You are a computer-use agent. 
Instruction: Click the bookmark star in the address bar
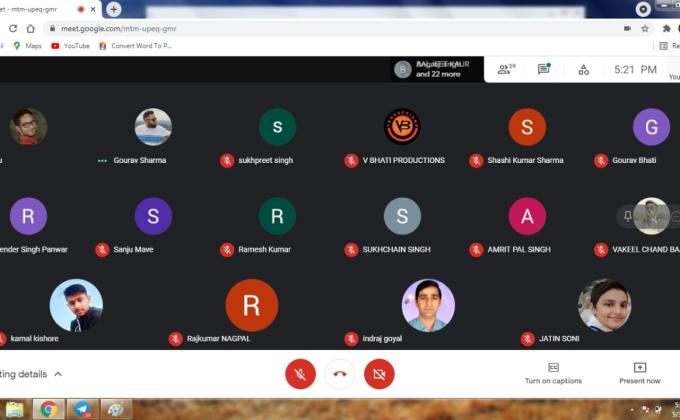click(645, 28)
